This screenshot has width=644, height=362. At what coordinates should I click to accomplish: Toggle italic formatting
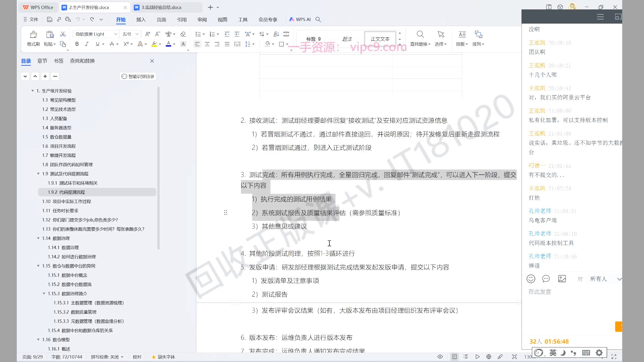click(x=87, y=44)
